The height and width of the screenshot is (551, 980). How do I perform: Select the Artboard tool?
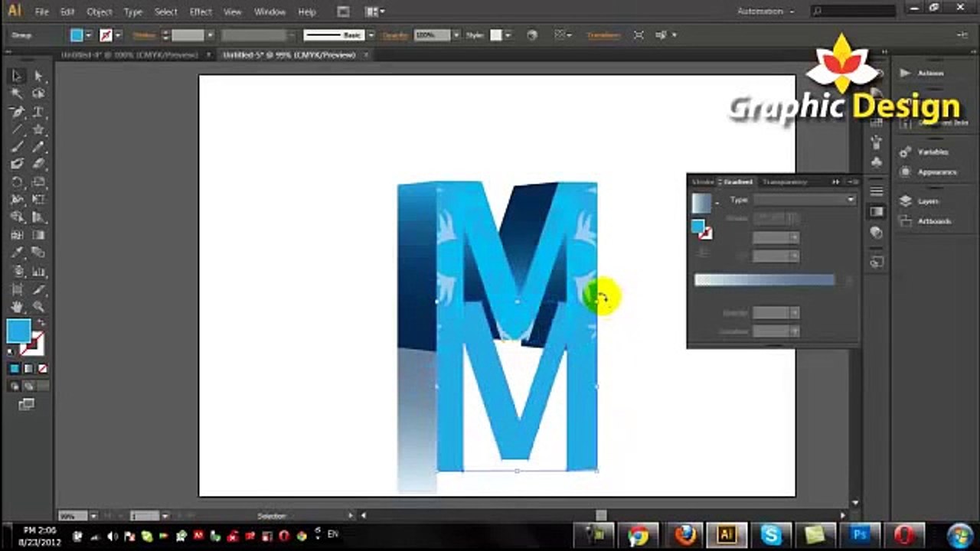[17, 289]
